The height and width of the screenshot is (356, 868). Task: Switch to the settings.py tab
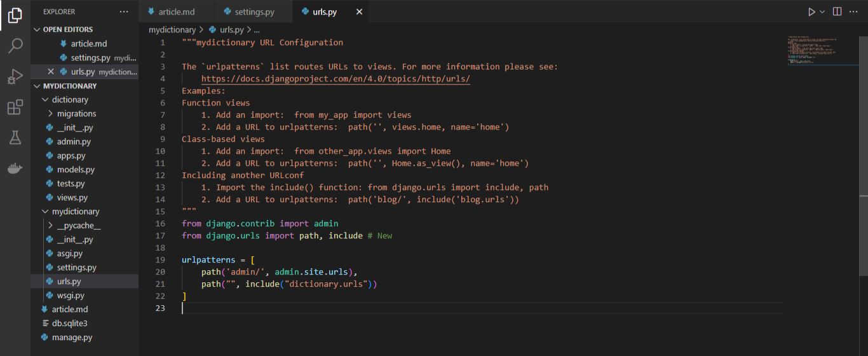(254, 11)
